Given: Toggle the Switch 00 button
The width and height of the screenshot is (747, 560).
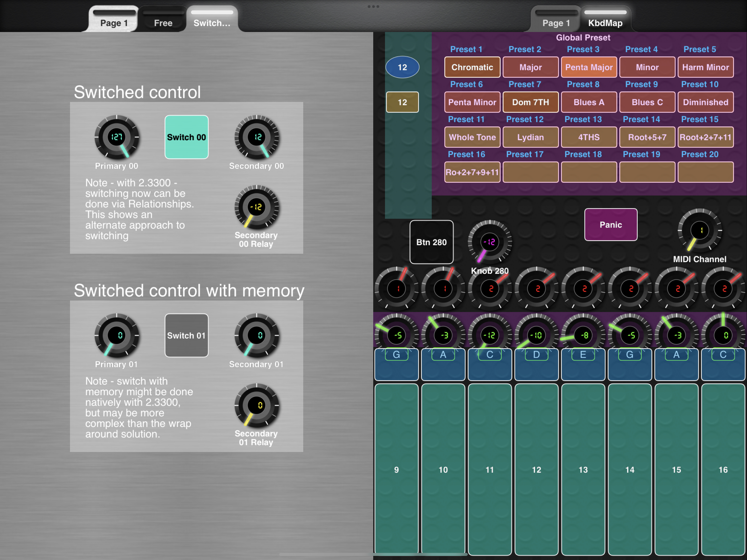Looking at the screenshot, I should coord(186,137).
